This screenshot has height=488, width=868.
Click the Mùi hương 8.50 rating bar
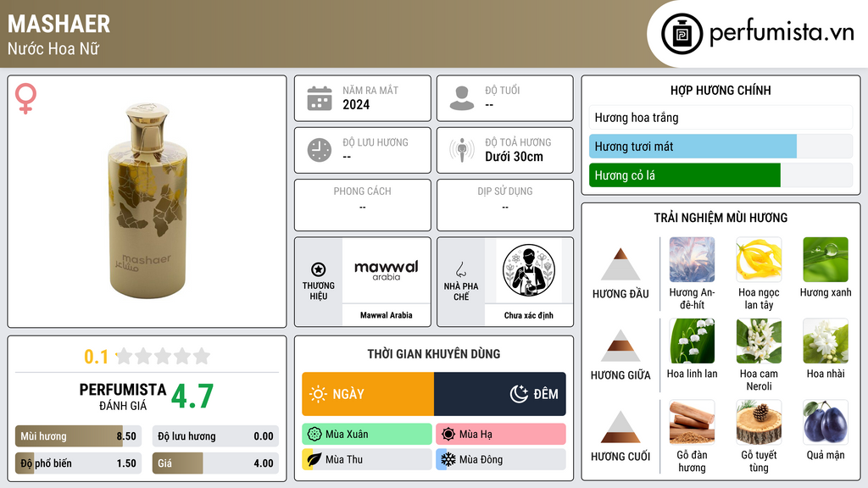(x=78, y=436)
